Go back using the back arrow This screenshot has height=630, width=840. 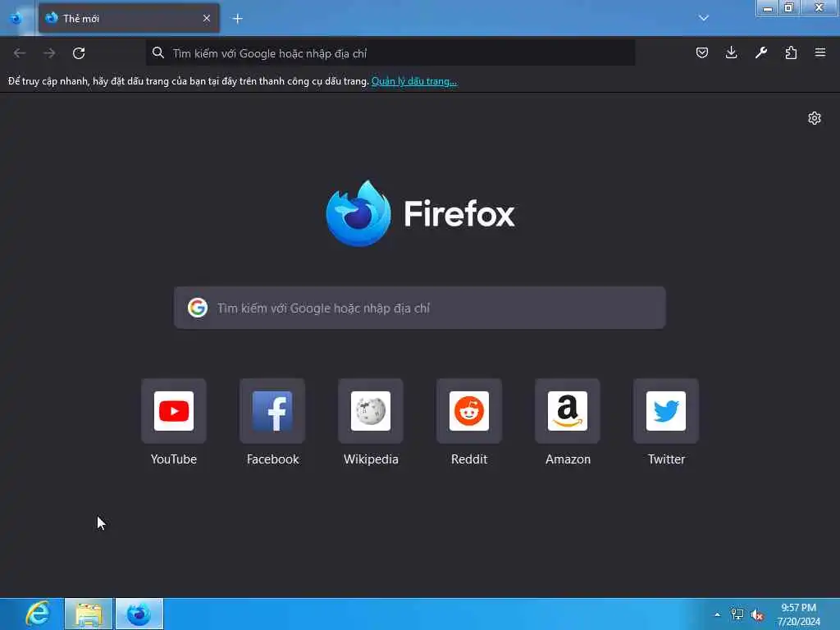20,53
